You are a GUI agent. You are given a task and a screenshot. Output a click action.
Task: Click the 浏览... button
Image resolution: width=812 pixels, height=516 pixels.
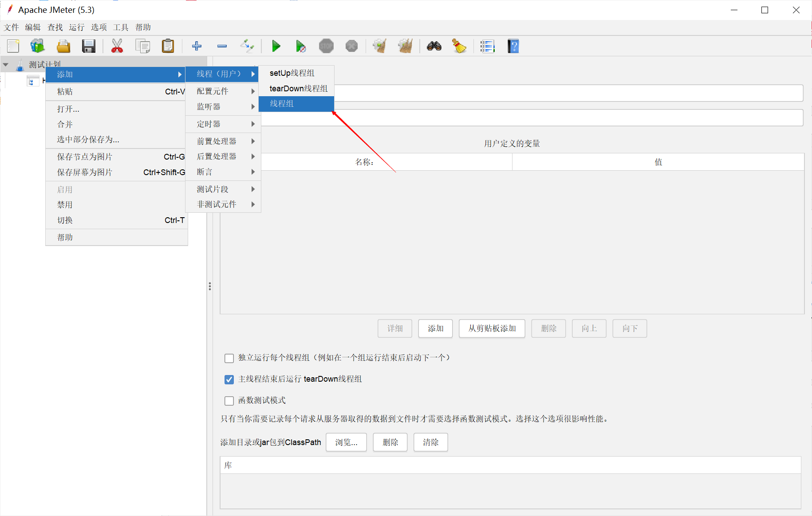(346, 442)
